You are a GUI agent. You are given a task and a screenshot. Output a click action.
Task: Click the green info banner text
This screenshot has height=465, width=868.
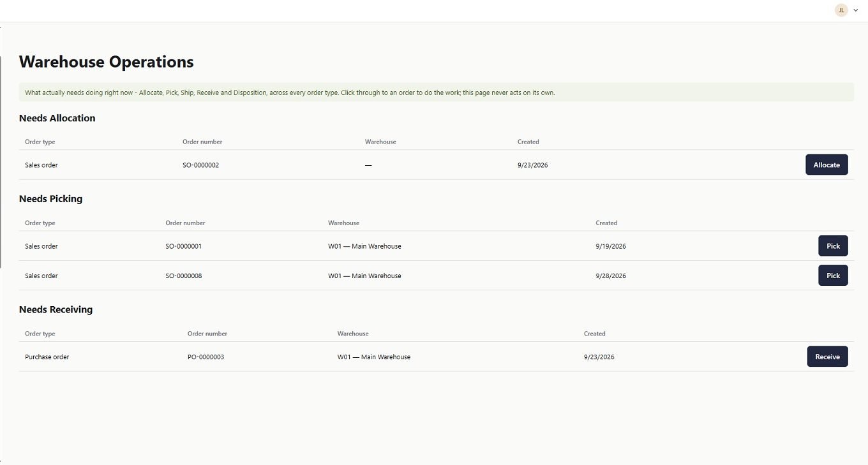point(290,92)
